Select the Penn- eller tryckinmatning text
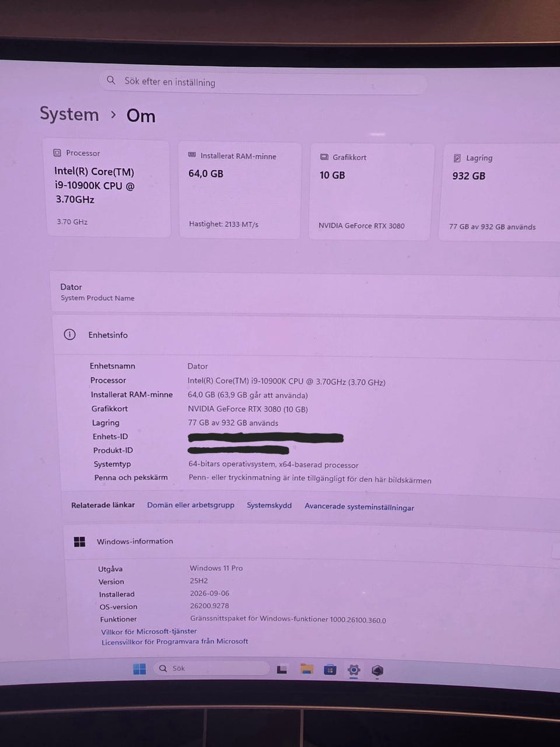This screenshot has width=560, height=747. click(x=310, y=479)
